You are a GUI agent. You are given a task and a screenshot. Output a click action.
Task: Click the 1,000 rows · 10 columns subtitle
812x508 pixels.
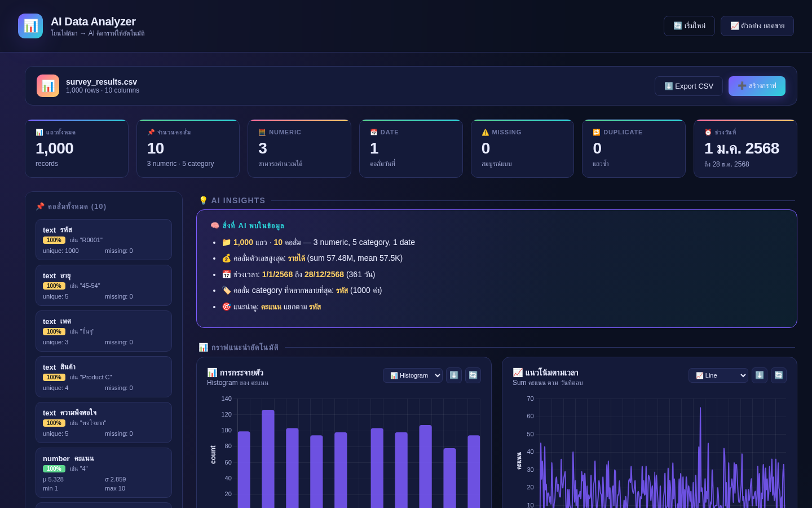pos(103,90)
